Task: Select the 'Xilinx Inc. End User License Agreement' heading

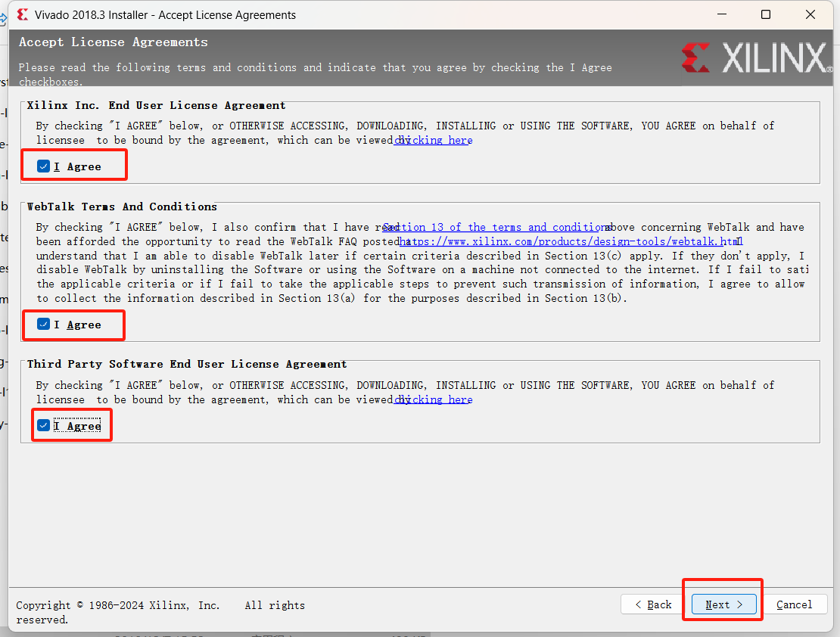Action: pyautogui.click(x=157, y=106)
